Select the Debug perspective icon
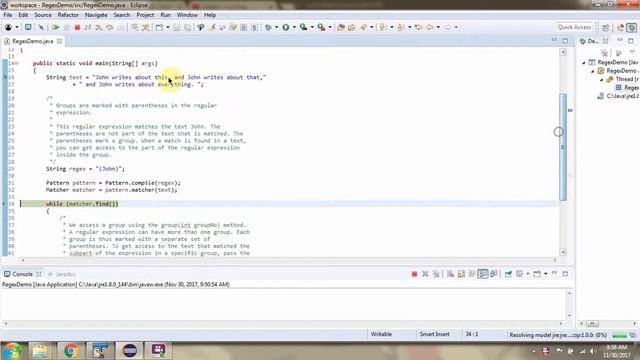Image resolution: width=640 pixels, height=360 pixels. click(631, 27)
